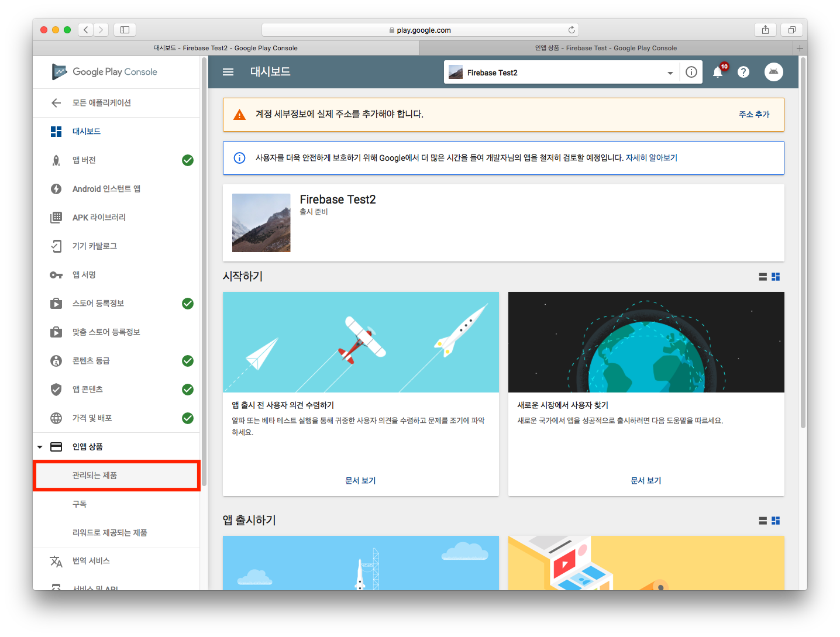
Task: Click the Safari address bar play.google.com
Action: 420,30
